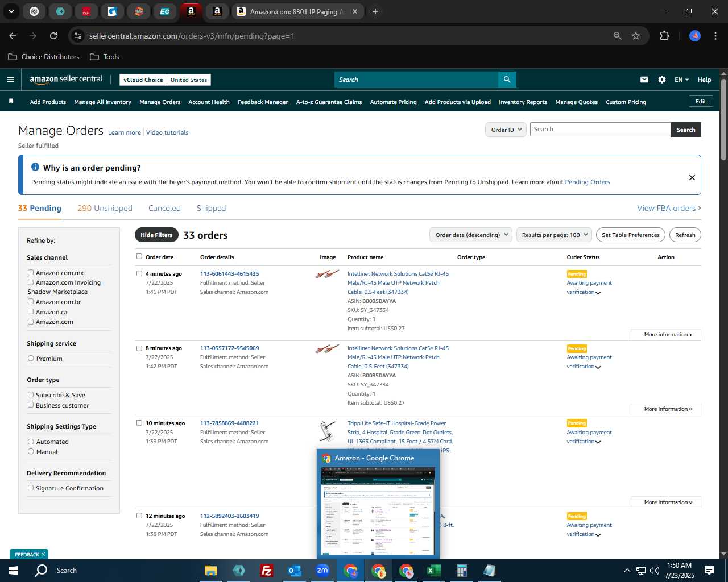Open Excel from the taskbar
This screenshot has height=582, width=728.
point(433,571)
